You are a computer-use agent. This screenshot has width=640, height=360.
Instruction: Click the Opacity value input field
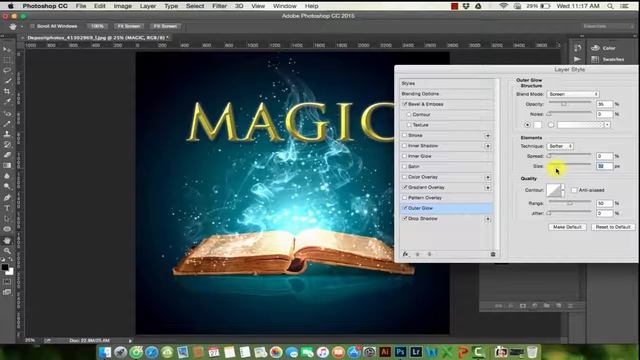[604, 104]
